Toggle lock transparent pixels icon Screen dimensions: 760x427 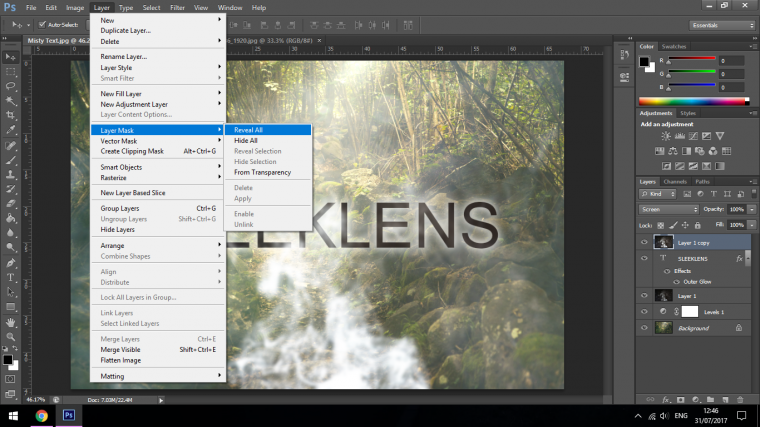click(660, 225)
